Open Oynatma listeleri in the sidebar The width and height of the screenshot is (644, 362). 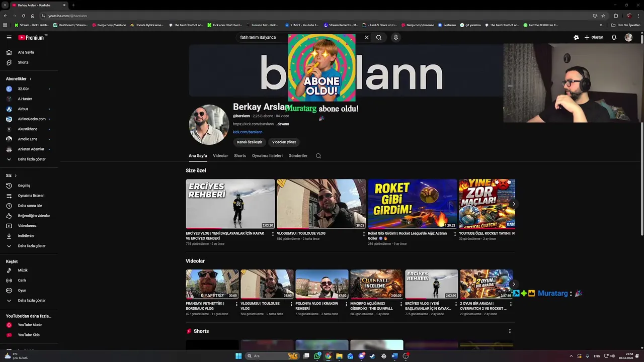(29, 196)
